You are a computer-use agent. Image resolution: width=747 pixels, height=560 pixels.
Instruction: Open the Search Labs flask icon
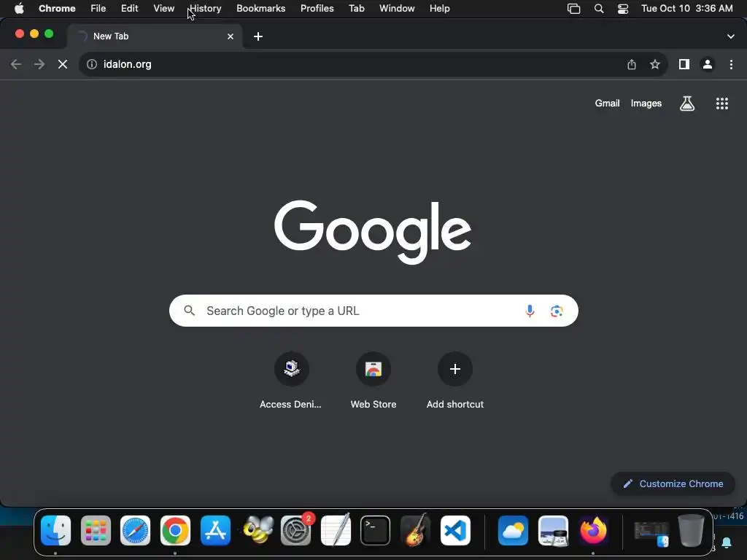coord(687,104)
